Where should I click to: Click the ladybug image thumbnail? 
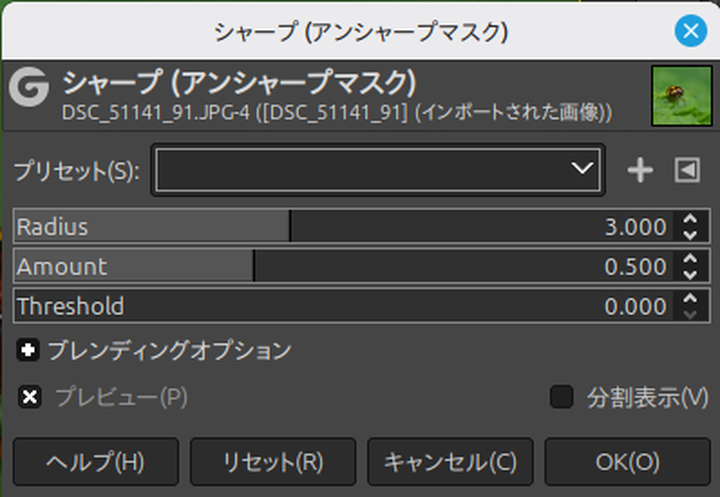[674, 96]
